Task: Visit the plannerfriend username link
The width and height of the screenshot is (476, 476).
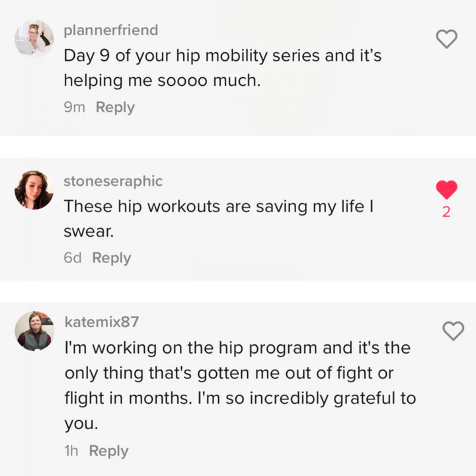Action: click(x=110, y=30)
